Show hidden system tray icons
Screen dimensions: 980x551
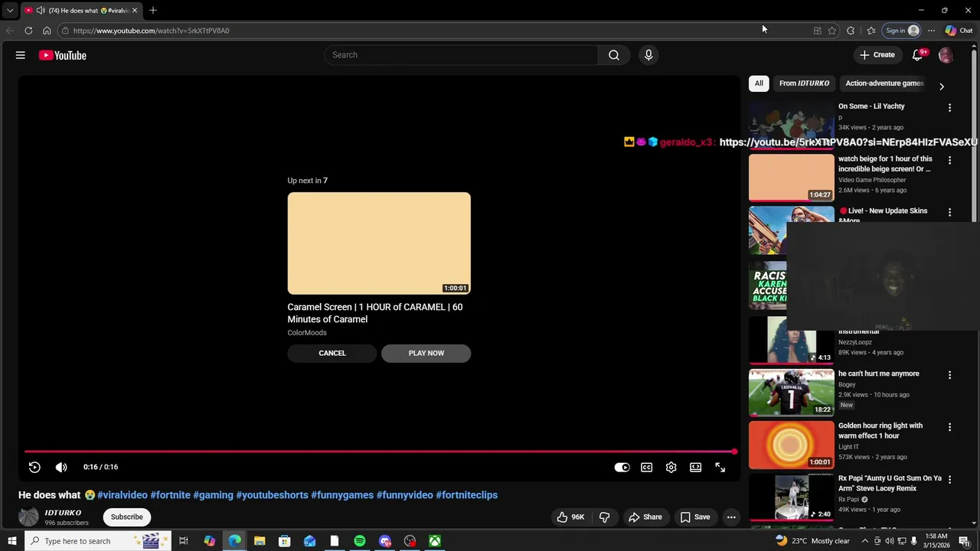point(865,541)
